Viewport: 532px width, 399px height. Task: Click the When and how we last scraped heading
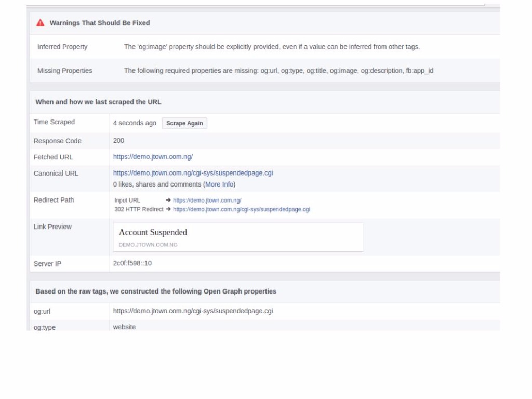tap(98, 102)
